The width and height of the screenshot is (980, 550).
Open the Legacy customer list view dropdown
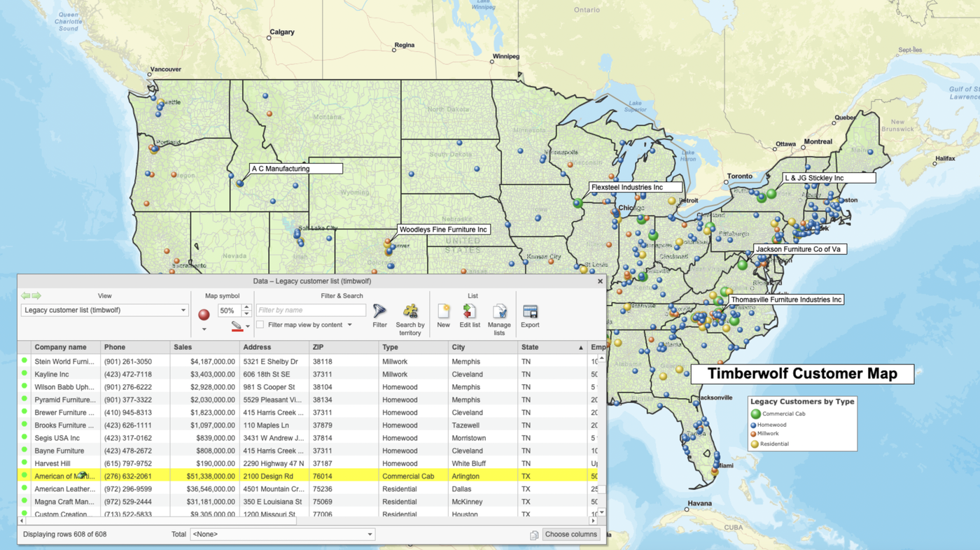(183, 309)
